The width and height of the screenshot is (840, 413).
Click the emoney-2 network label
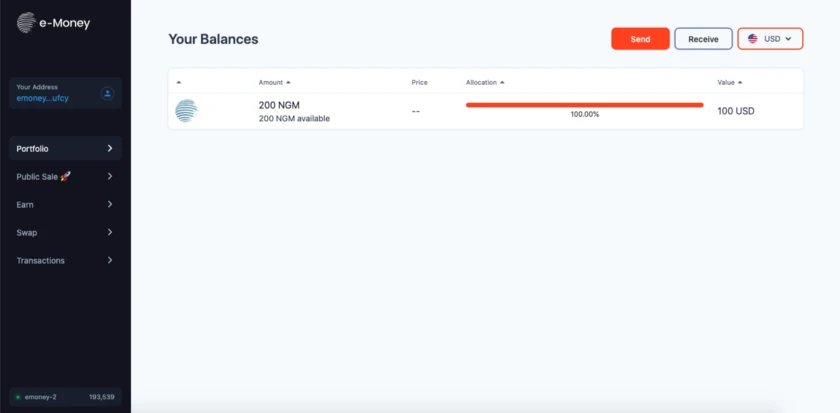[40, 397]
